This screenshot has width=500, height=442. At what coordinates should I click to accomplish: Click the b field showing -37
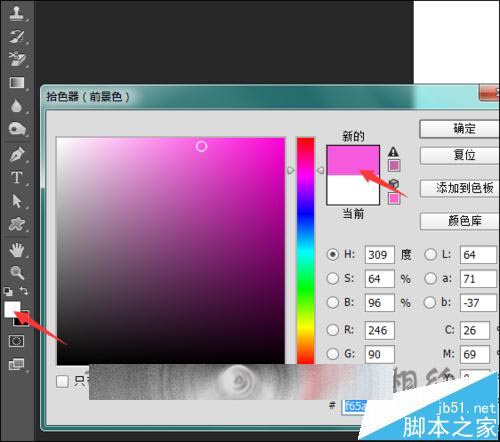pos(478,303)
